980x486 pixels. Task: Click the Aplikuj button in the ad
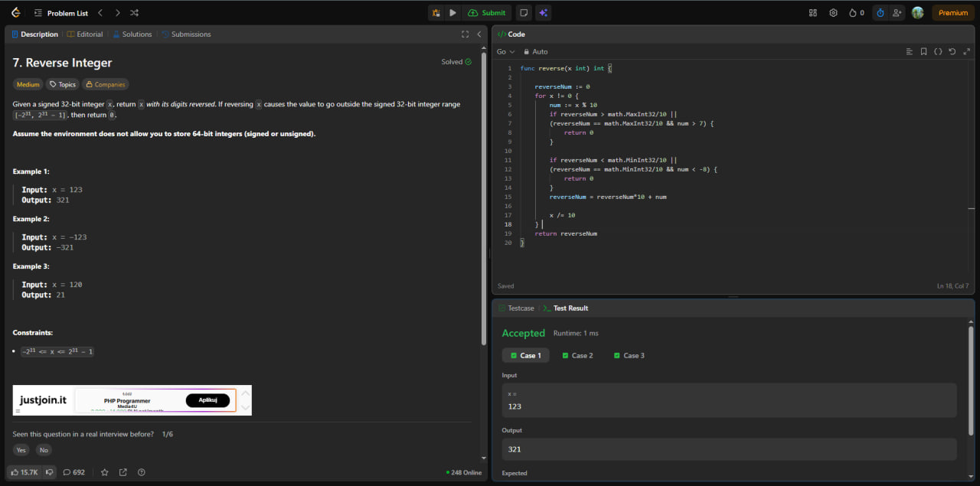[x=207, y=400]
